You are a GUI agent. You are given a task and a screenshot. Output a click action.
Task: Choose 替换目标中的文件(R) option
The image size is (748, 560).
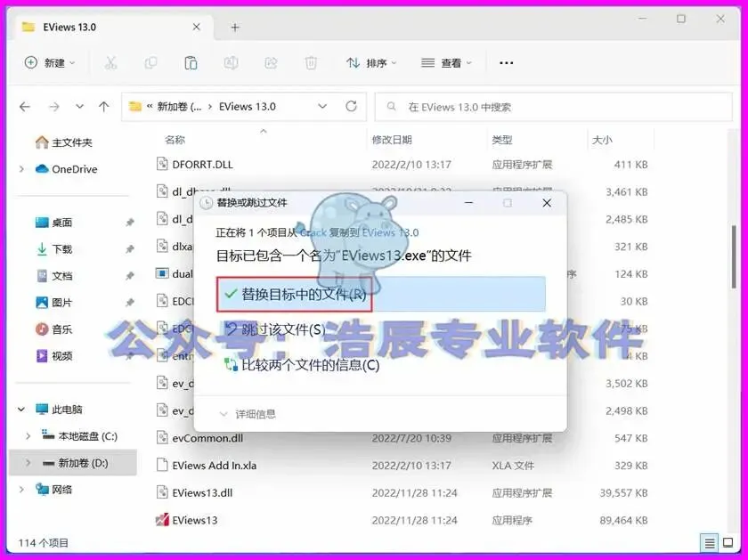tap(381, 295)
